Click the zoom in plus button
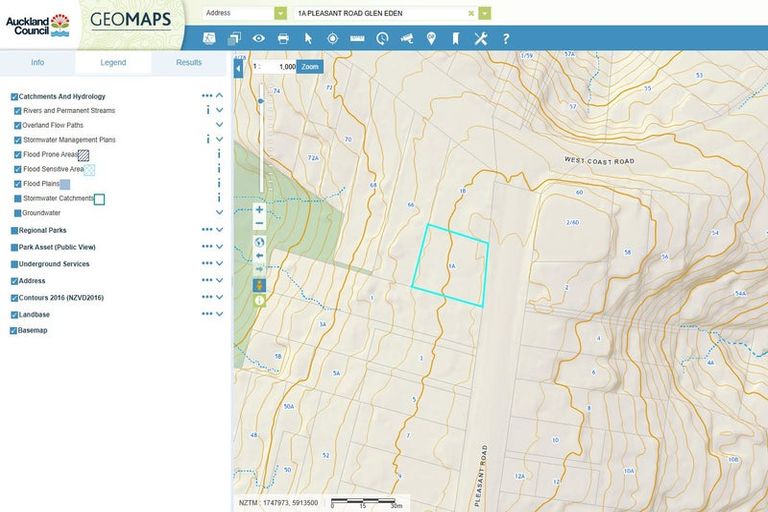Image resolution: width=768 pixels, height=512 pixels. click(x=259, y=210)
